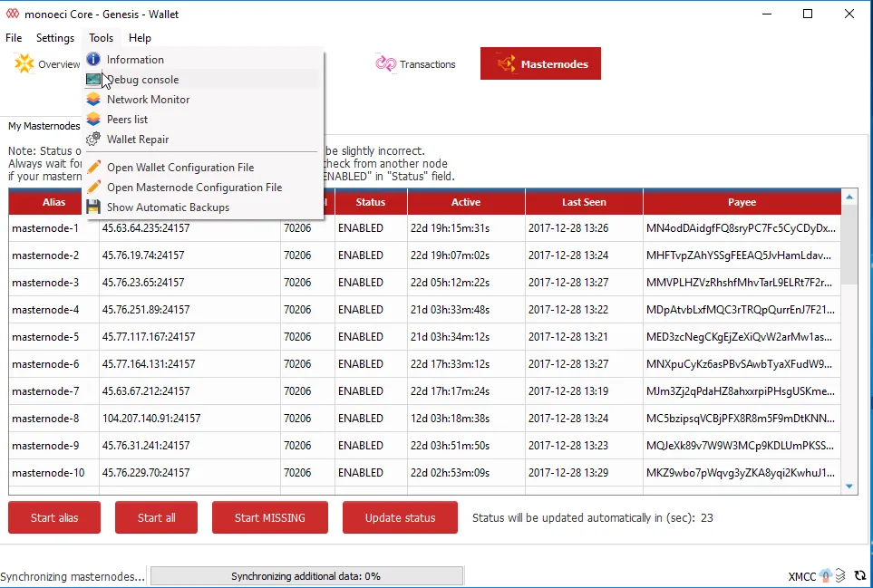The image size is (873, 588).
Task: Click address cell 45.63.64.235:24157
Action: tap(189, 228)
